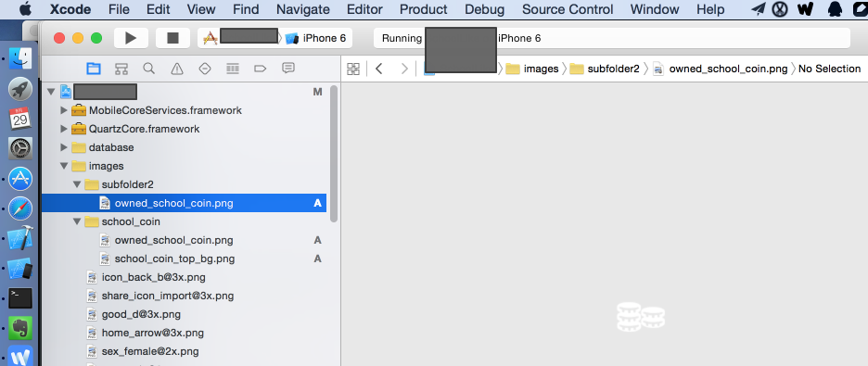868x366 pixels.
Task: Run the project with the Play button
Action: tap(131, 38)
